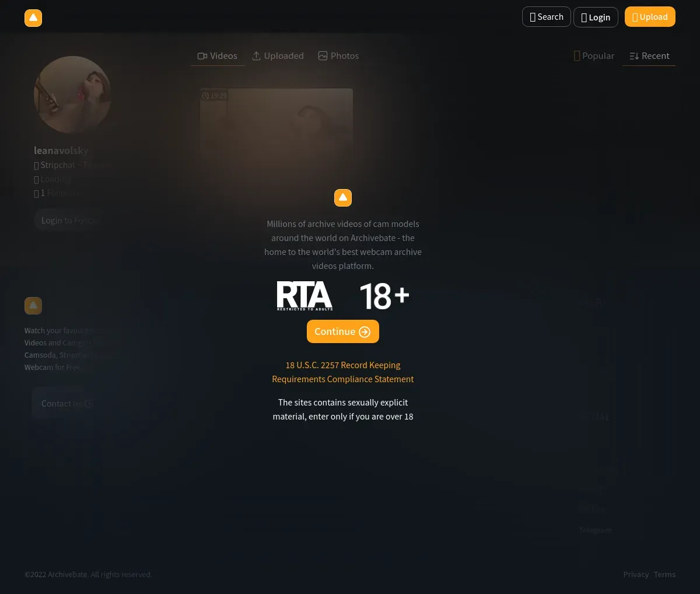The width and height of the screenshot is (700, 594).
Task: Switch to the Photos tab
Action: pyautogui.click(x=338, y=56)
